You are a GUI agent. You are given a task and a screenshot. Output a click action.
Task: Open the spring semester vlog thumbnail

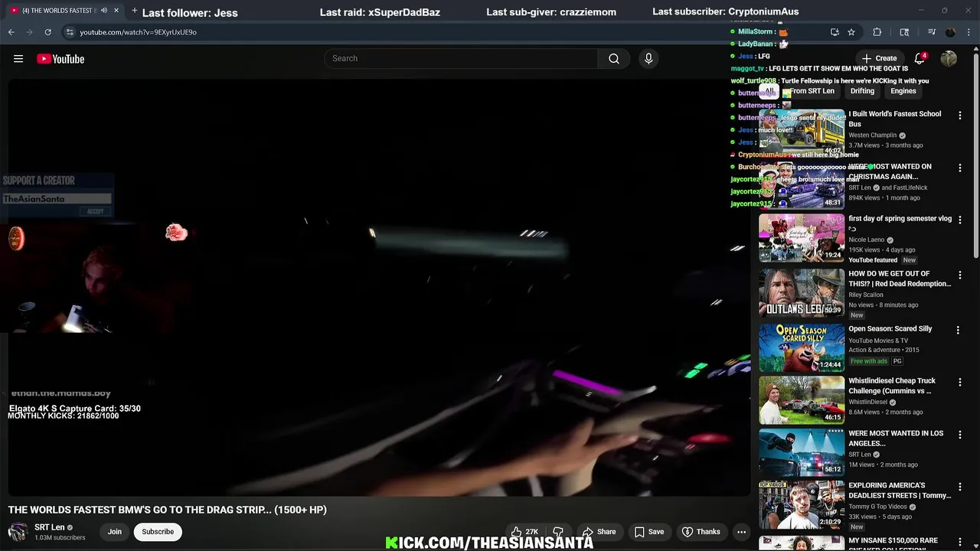click(x=802, y=237)
